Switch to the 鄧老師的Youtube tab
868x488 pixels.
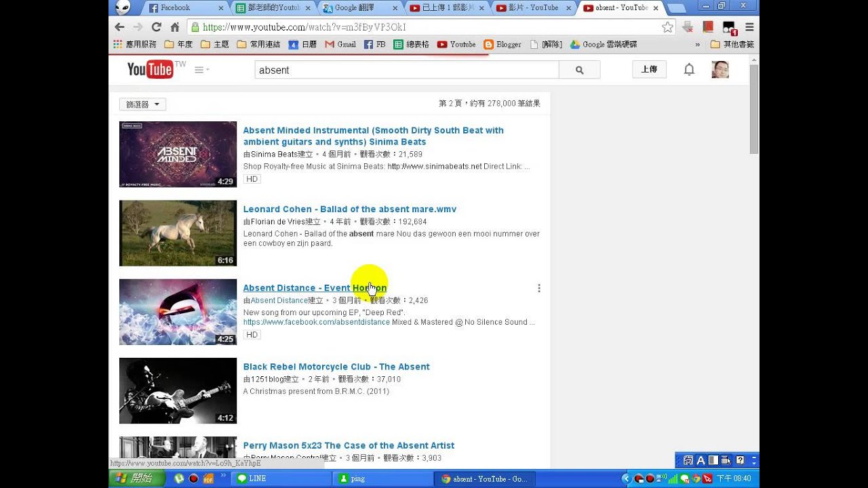273,7
